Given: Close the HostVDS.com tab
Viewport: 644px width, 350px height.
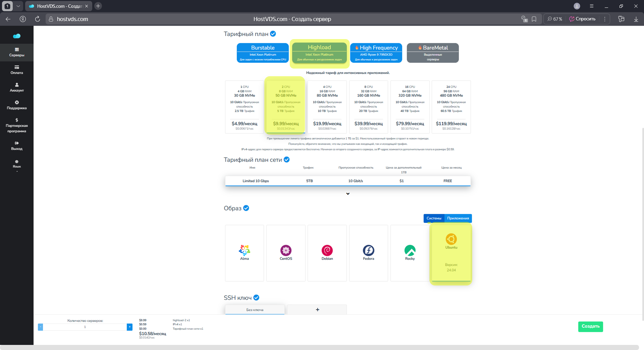Looking at the screenshot, I should click(87, 6).
